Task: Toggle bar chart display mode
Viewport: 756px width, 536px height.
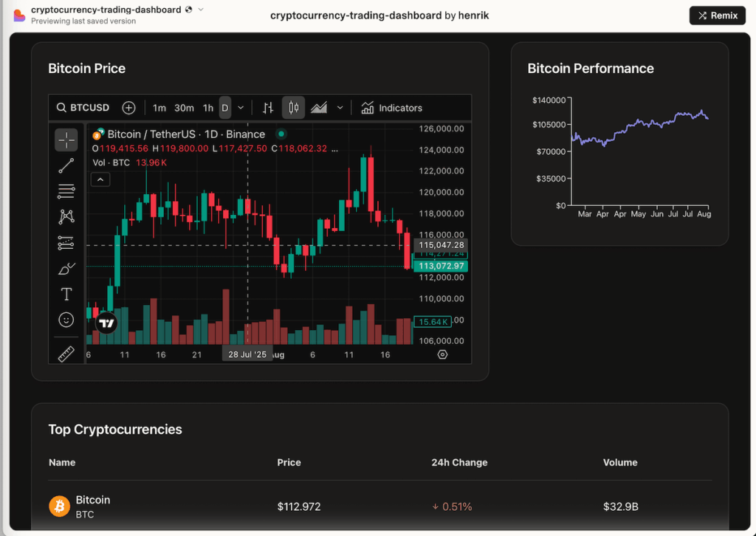Action: (x=267, y=107)
